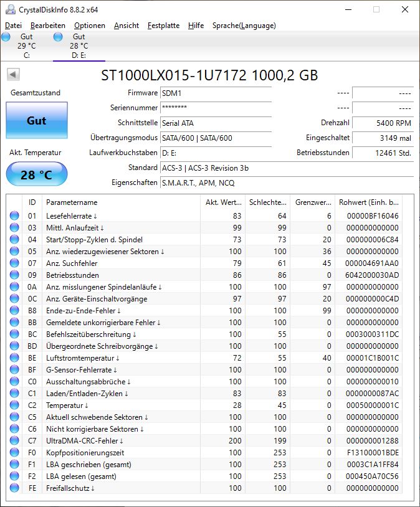Open the Bearbeiten menu
The width and height of the screenshot is (420, 507).
coord(48,26)
